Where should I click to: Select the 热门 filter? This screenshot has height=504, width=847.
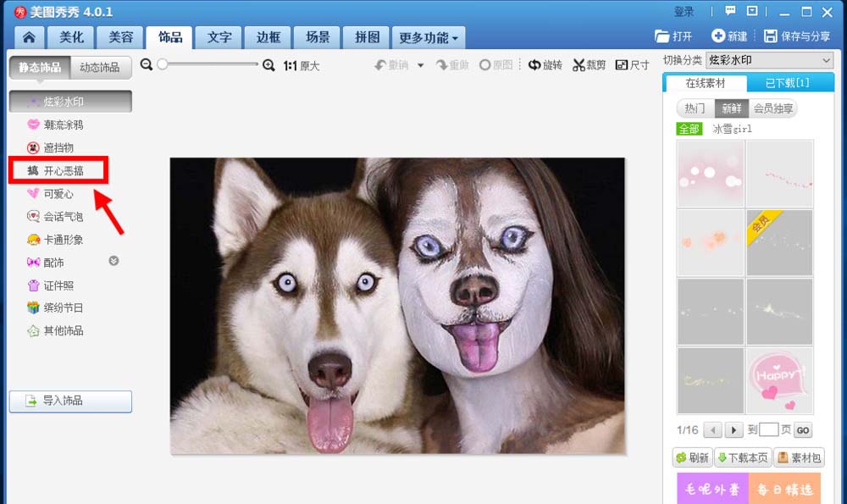tap(694, 108)
